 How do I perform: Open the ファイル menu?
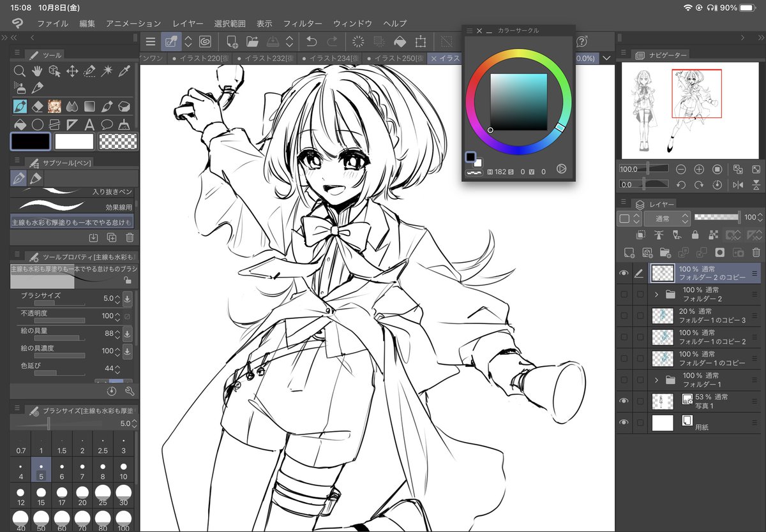pos(53,24)
